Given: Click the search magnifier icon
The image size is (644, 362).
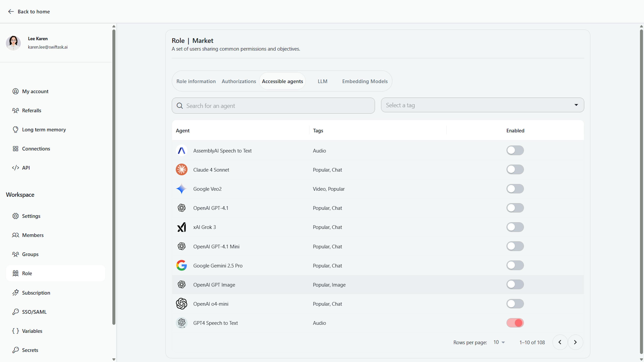Looking at the screenshot, I should 180,106.
